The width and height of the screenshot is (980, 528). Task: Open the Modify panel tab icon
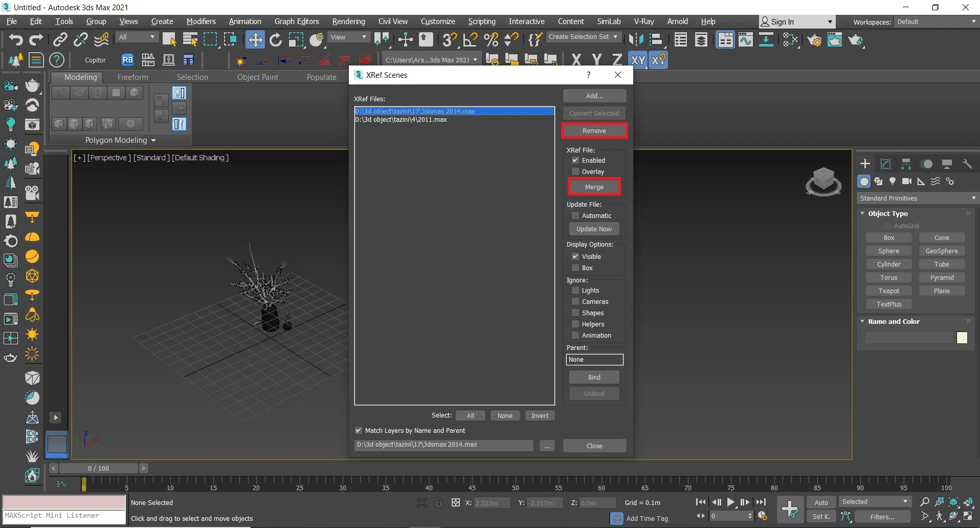885,164
